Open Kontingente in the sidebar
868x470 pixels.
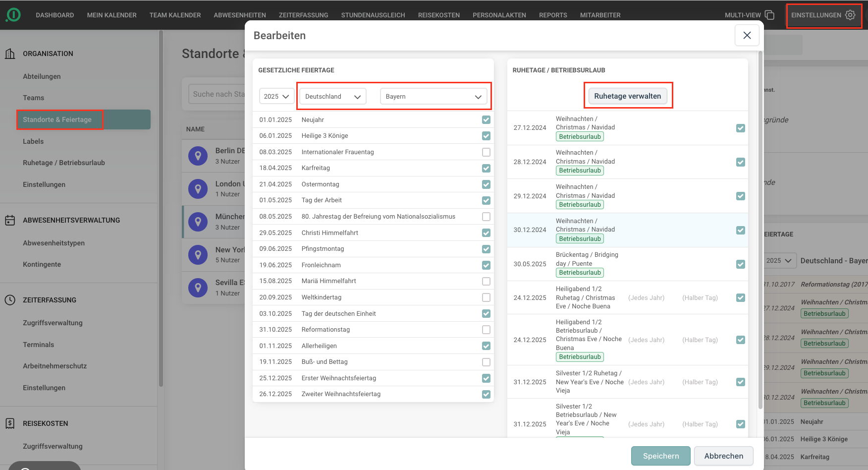coord(42,264)
